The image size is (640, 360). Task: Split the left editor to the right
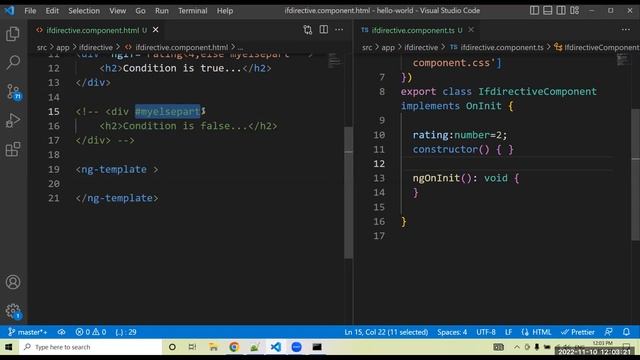click(324, 29)
